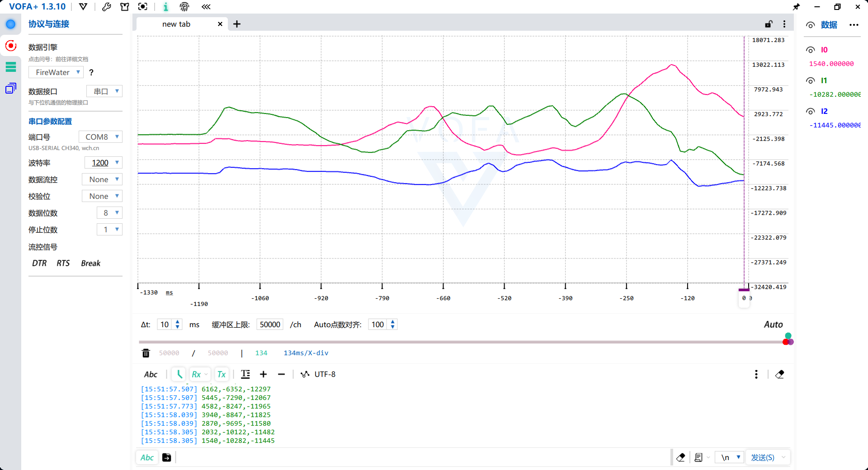Toggle the timestamp clock icon
This screenshot has width=868, height=470.
click(x=179, y=374)
